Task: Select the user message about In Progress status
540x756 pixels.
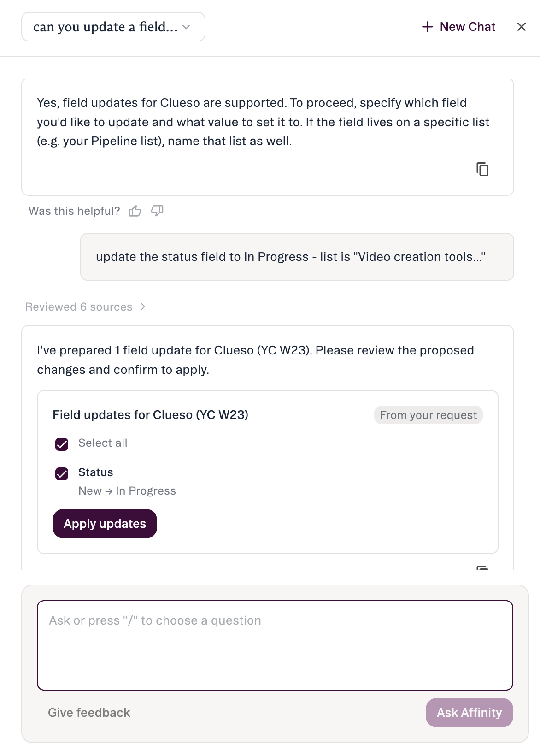Action: (297, 257)
